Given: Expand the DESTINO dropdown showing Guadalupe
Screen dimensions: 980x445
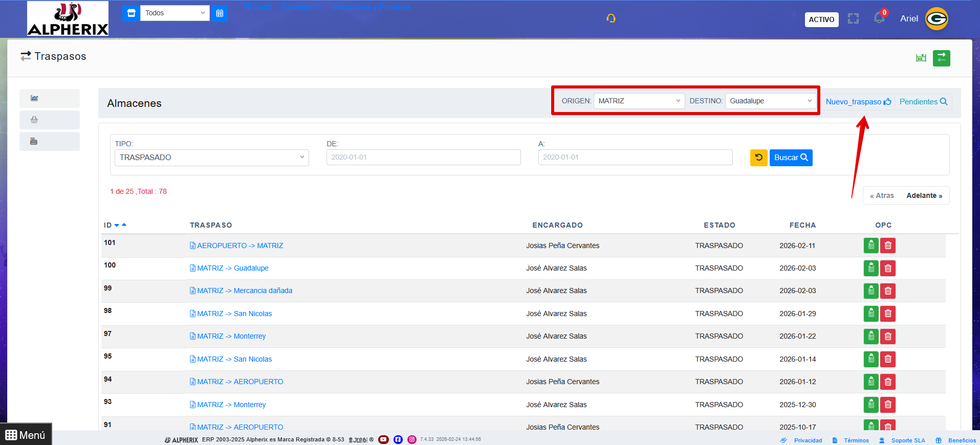Looking at the screenshot, I should coord(770,101).
